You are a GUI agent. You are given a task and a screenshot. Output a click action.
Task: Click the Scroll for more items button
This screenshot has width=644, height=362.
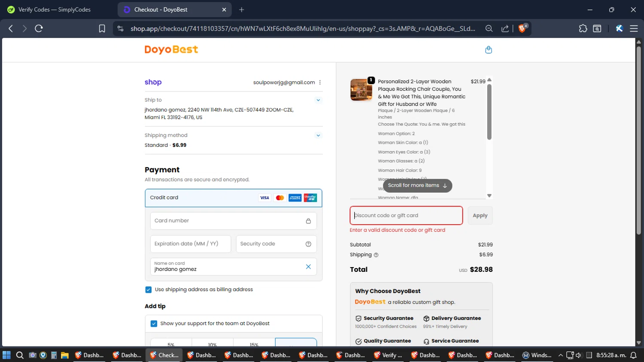[417, 186]
